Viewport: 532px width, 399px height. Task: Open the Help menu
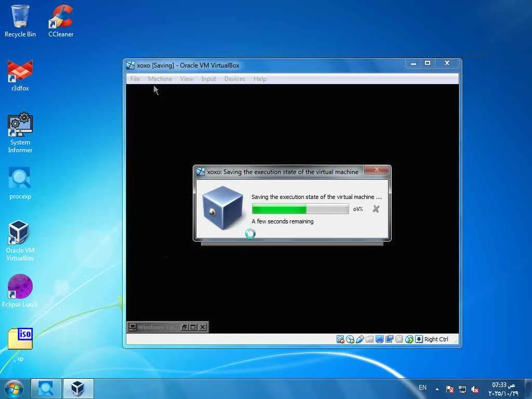(x=260, y=79)
